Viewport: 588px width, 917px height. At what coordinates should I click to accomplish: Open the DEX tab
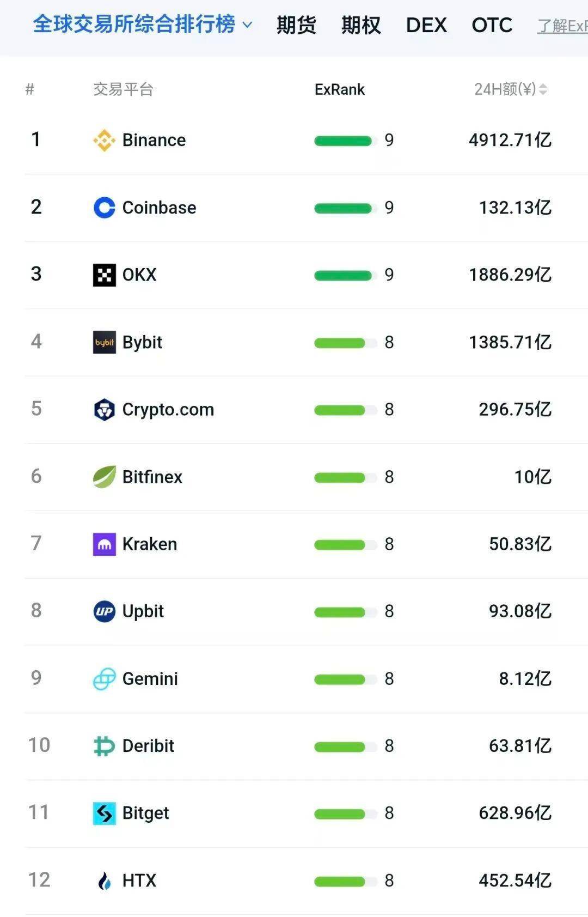(x=426, y=25)
